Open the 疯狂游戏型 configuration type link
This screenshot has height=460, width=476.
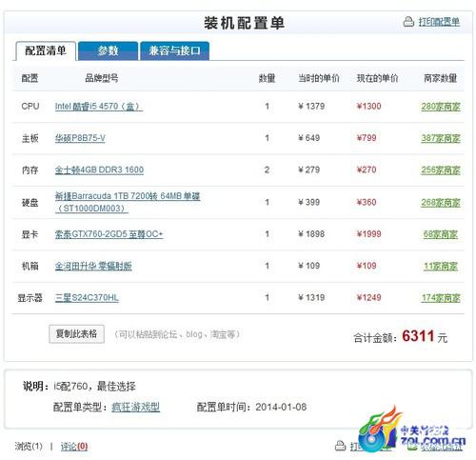pos(135,407)
